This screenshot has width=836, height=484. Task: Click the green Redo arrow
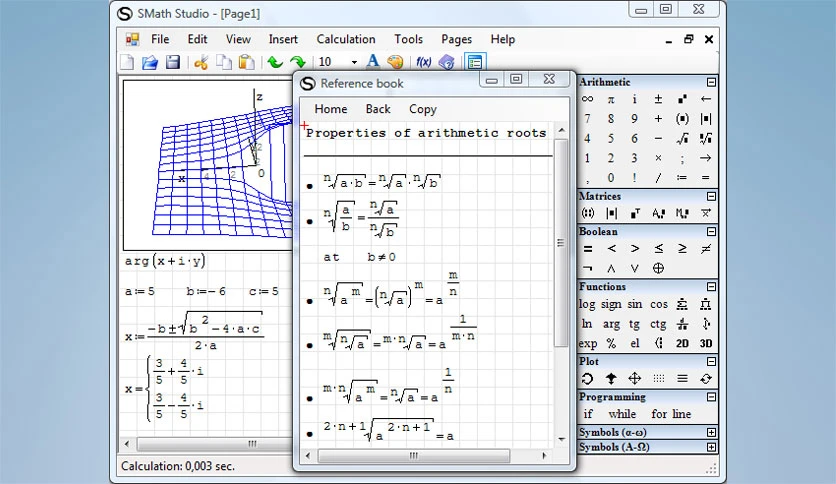click(298, 62)
